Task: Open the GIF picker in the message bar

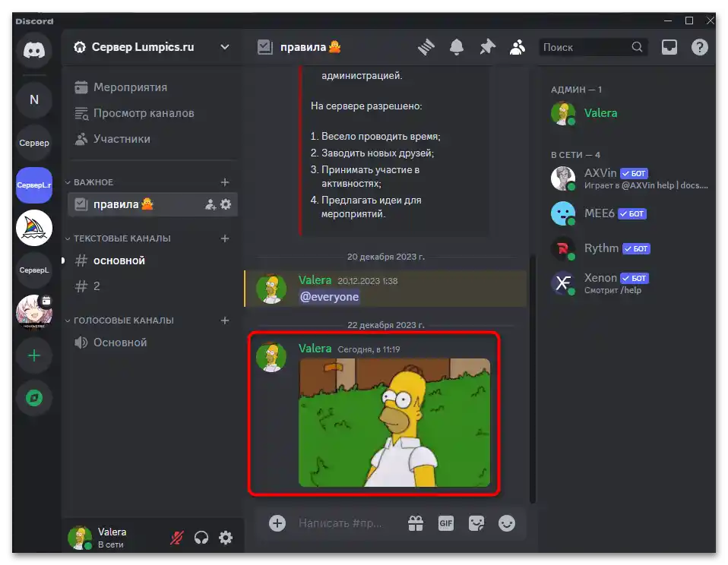Action: tap(446, 523)
